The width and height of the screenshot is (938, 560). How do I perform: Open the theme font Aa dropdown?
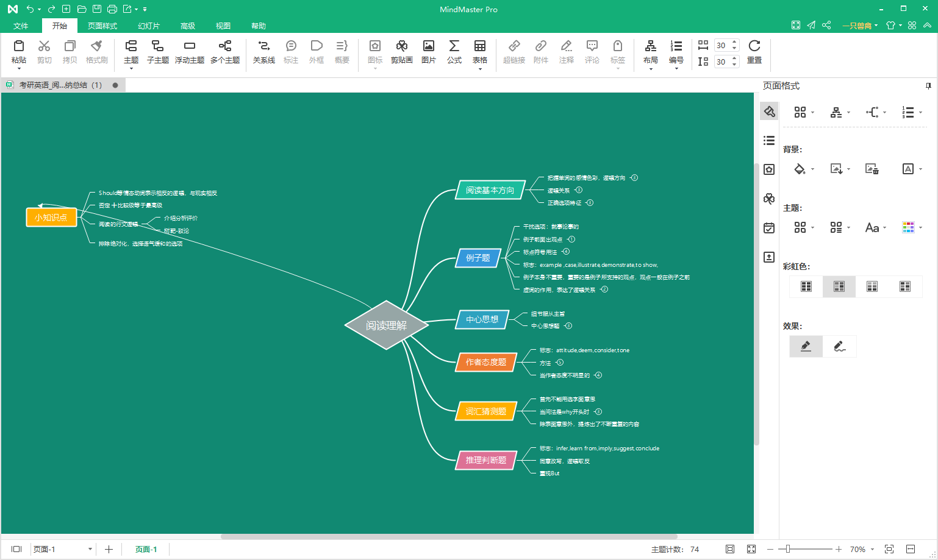click(876, 228)
